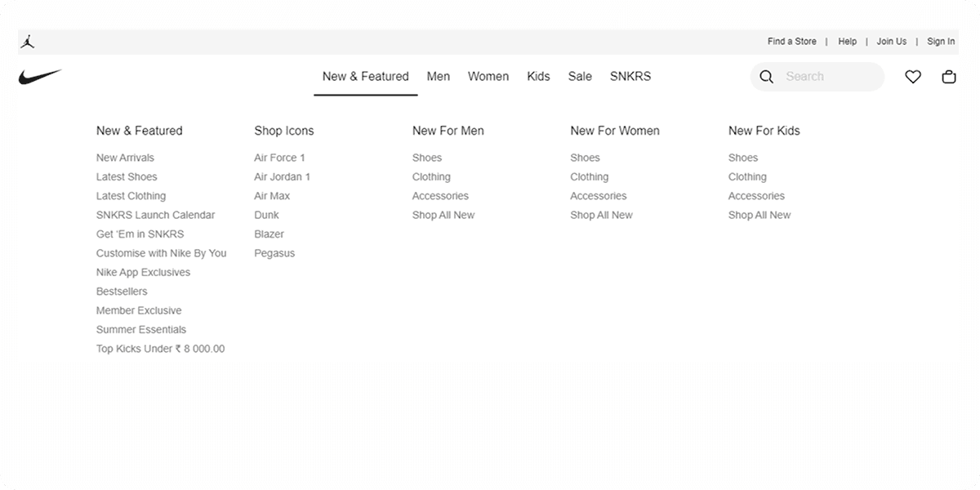Open Accessories under New For Men
This screenshot has height=490, width=980.
coord(440,196)
